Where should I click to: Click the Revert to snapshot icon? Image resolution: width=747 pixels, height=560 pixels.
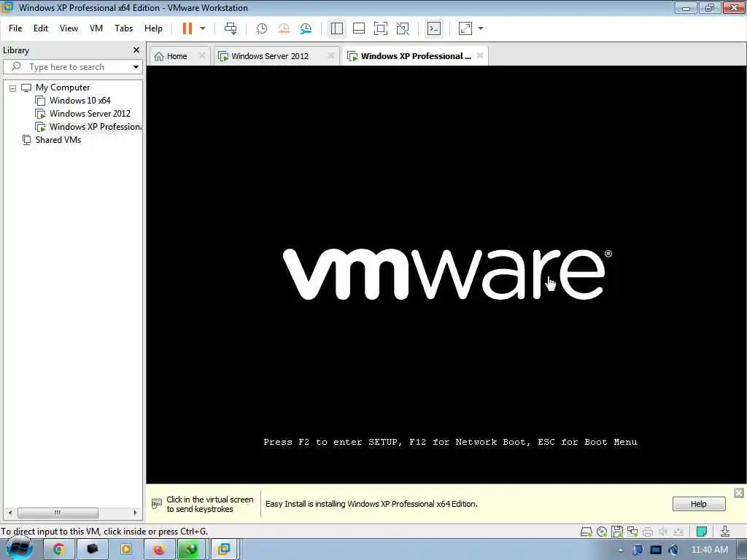coord(284,28)
